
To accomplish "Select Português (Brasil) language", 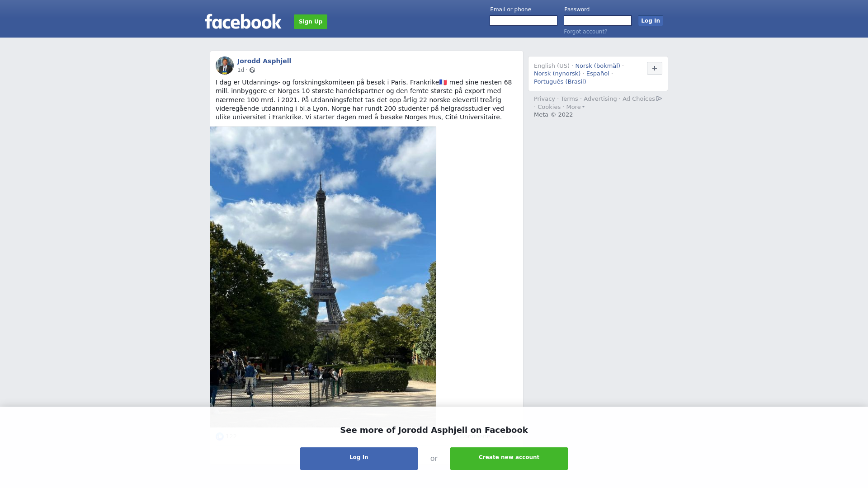I will point(560,82).
